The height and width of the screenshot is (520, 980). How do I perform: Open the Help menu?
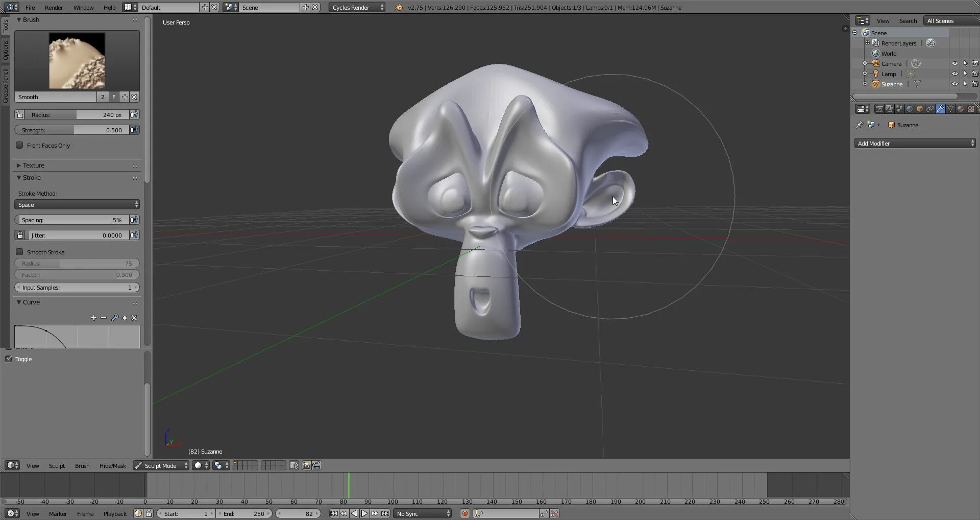(x=109, y=7)
